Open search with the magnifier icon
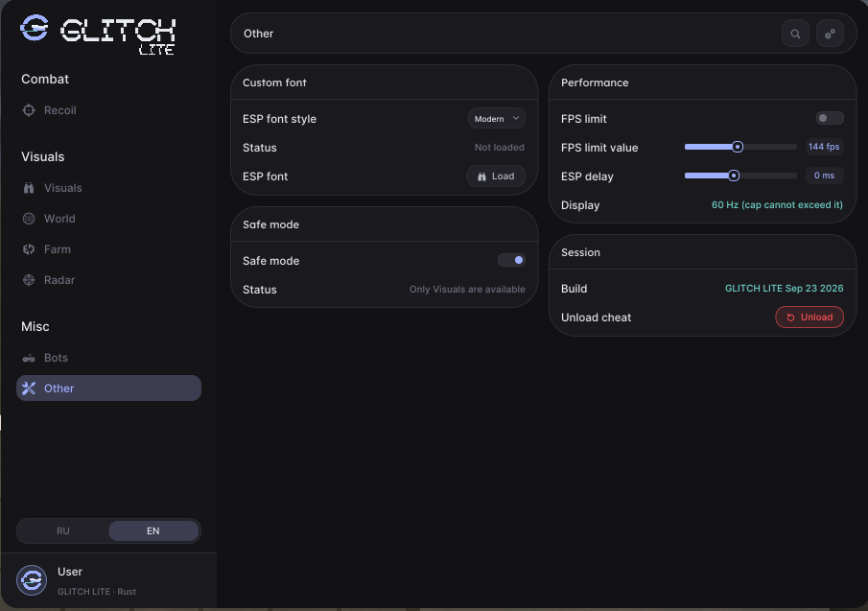The image size is (868, 611). (795, 34)
